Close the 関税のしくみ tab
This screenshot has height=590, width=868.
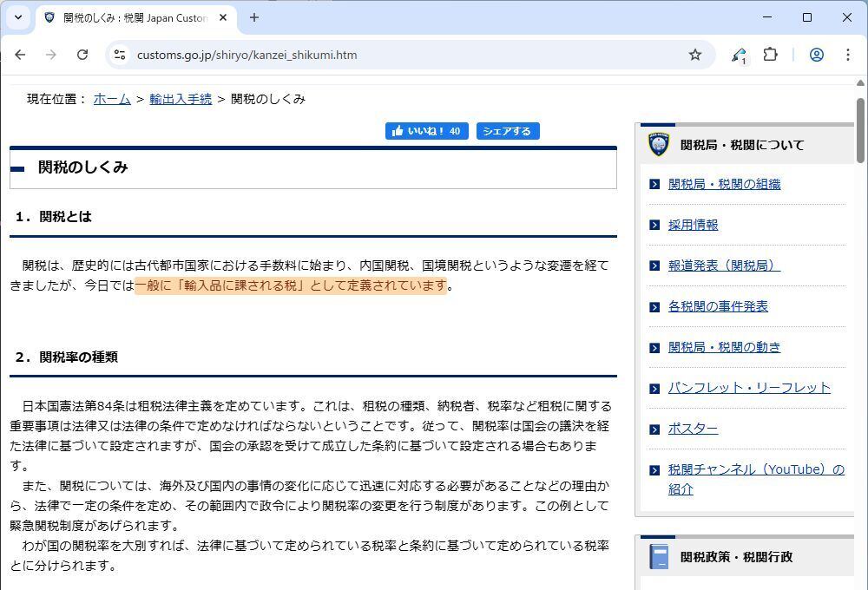pos(223,17)
